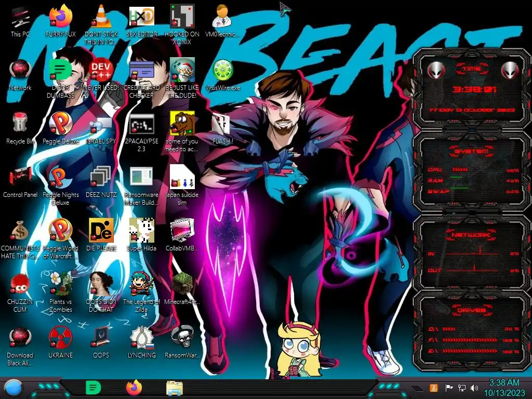Open the network tray icon
This screenshot has width=532, height=399.
462,388
